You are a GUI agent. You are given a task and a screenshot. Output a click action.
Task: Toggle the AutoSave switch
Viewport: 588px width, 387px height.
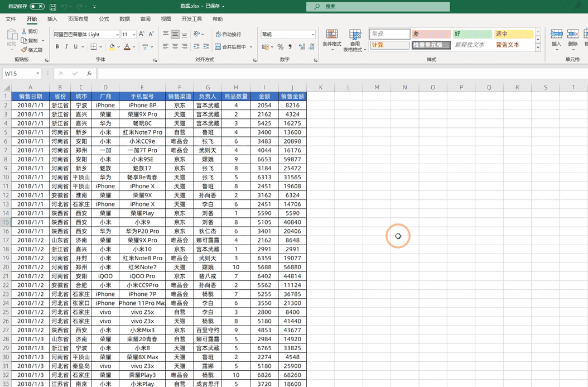[37, 6]
